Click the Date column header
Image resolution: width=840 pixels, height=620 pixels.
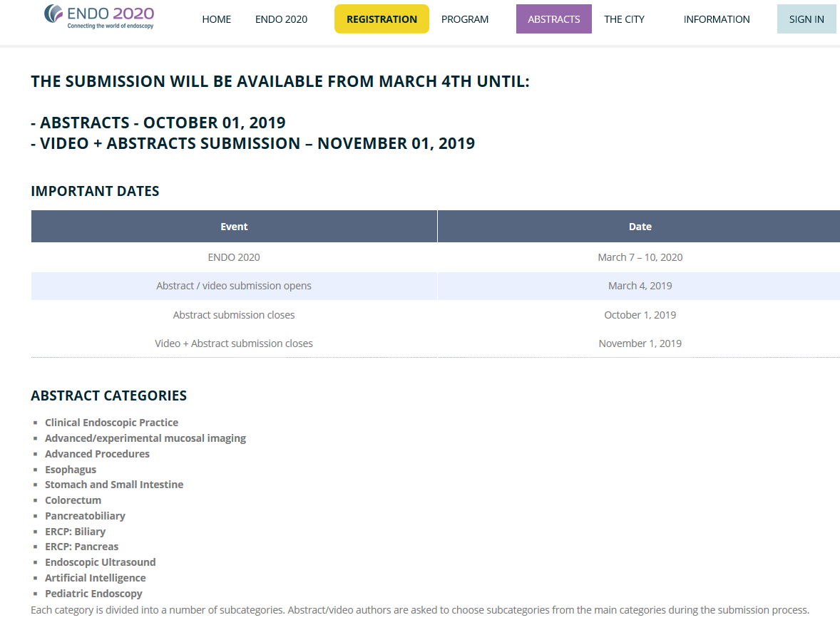[640, 227]
